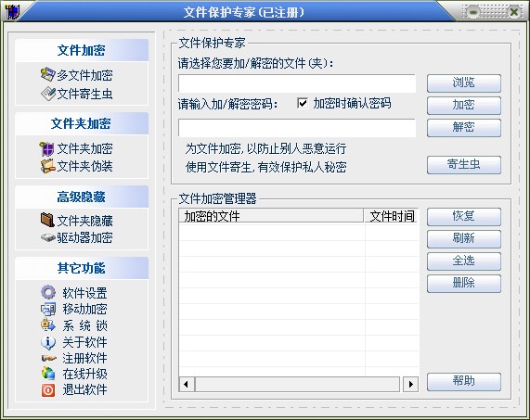Open the 关于软件 info icon
The image size is (530, 420).
pyautogui.click(x=48, y=342)
